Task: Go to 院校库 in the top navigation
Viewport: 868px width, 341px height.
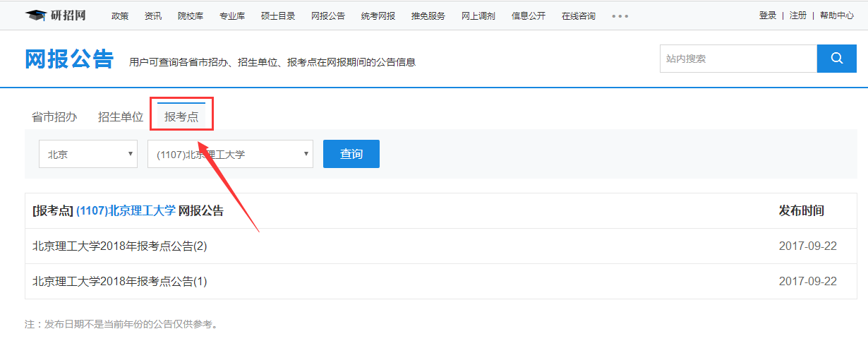Action: coord(191,16)
